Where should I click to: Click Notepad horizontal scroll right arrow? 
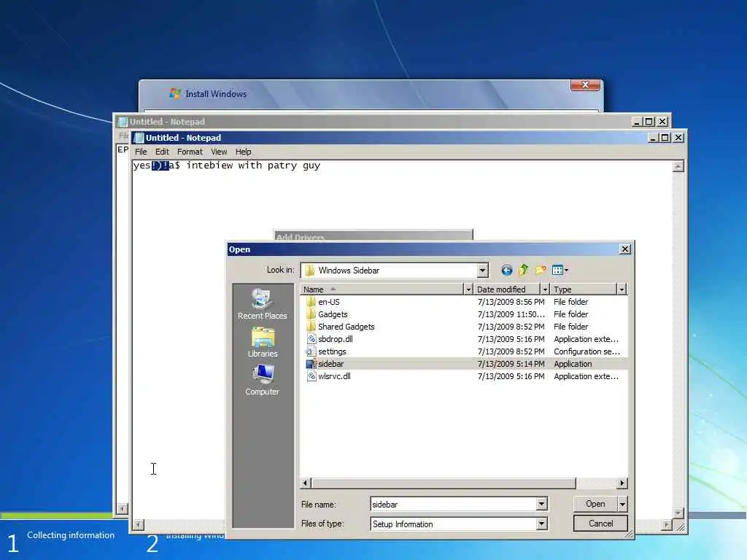click(x=667, y=525)
